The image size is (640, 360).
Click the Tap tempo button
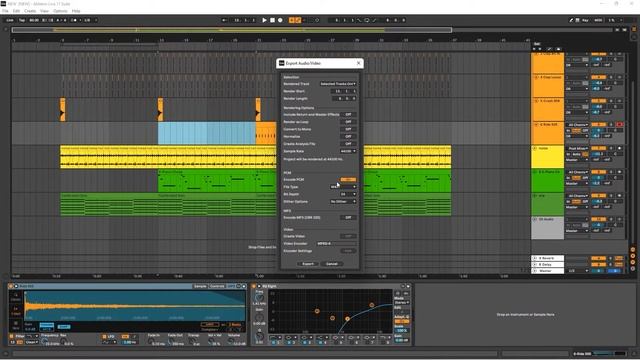pyautogui.click(x=22, y=20)
